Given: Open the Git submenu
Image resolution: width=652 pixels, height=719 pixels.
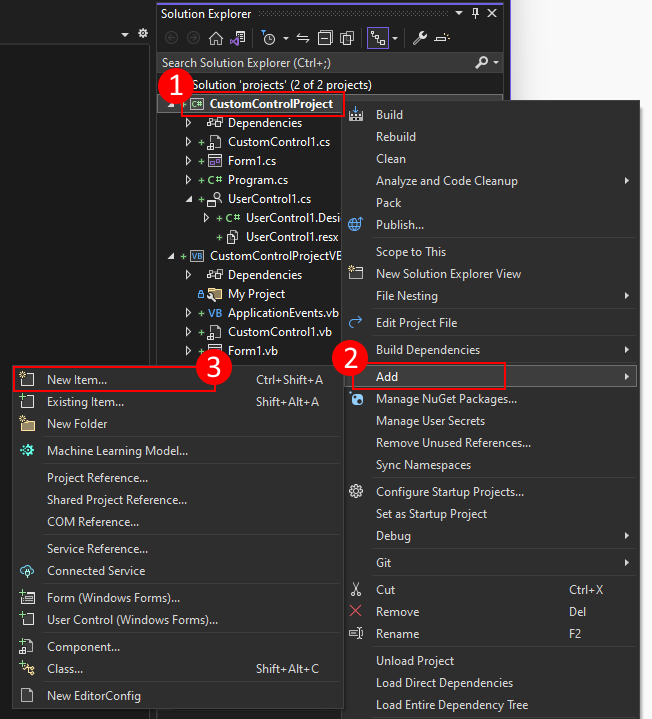Looking at the screenshot, I should [491, 563].
